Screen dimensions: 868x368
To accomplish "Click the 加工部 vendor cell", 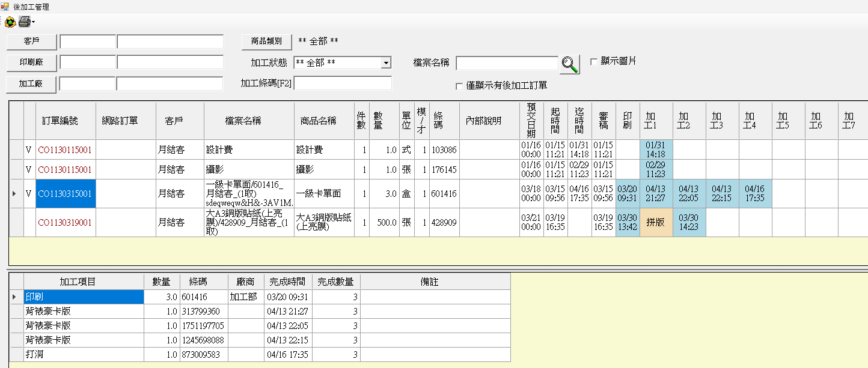I will point(246,297).
